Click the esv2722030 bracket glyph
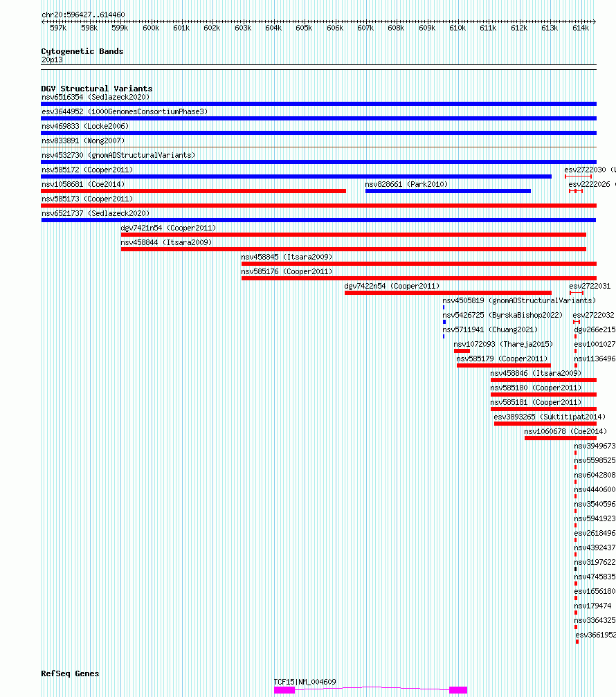The height and width of the screenshot is (697, 616). click(578, 176)
